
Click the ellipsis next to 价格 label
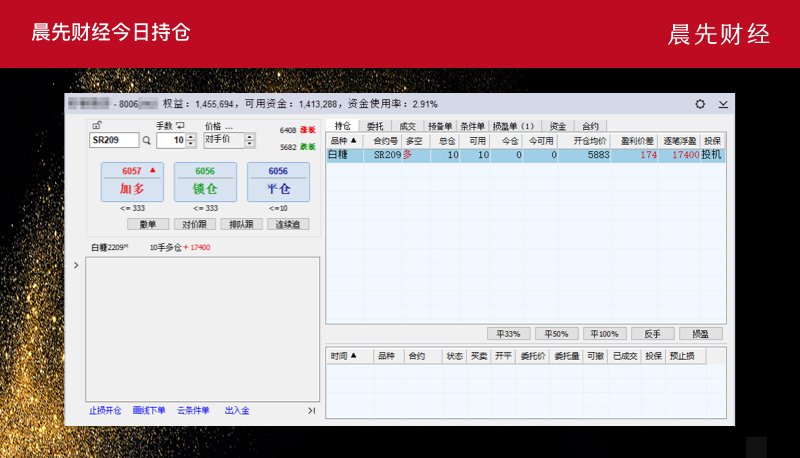pos(229,127)
